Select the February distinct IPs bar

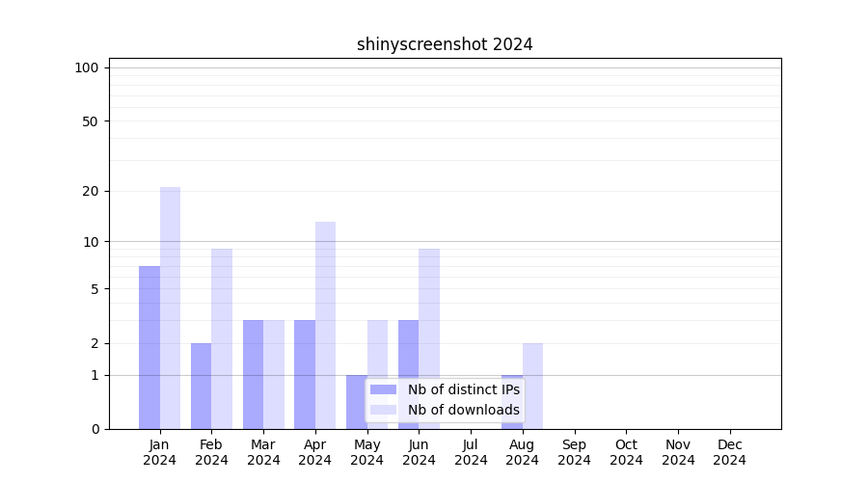(201, 386)
